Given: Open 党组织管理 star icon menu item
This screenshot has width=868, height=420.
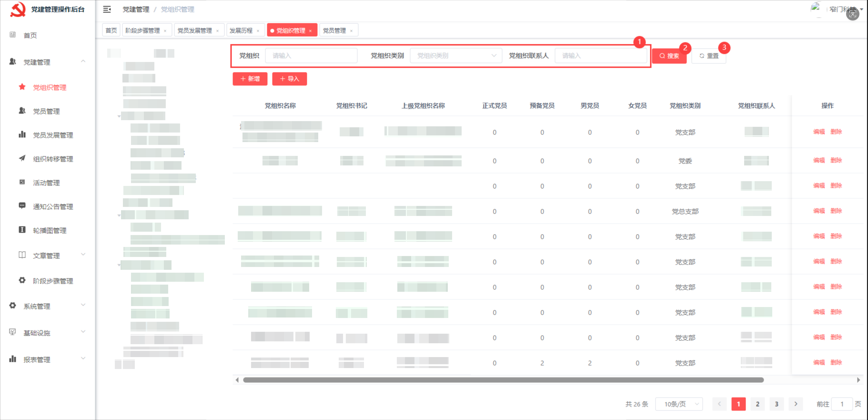Looking at the screenshot, I should point(22,87).
